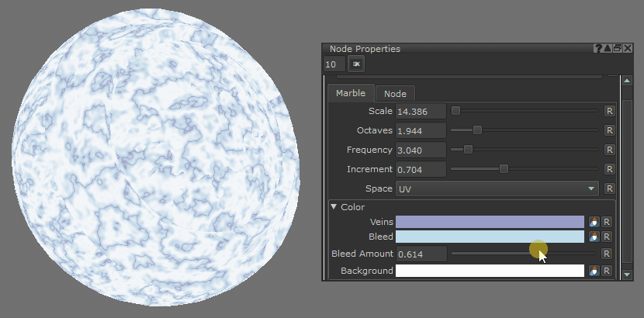The image size is (644, 318).
Task: Reset the Space setting with its R button
Action: pos(609,188)
